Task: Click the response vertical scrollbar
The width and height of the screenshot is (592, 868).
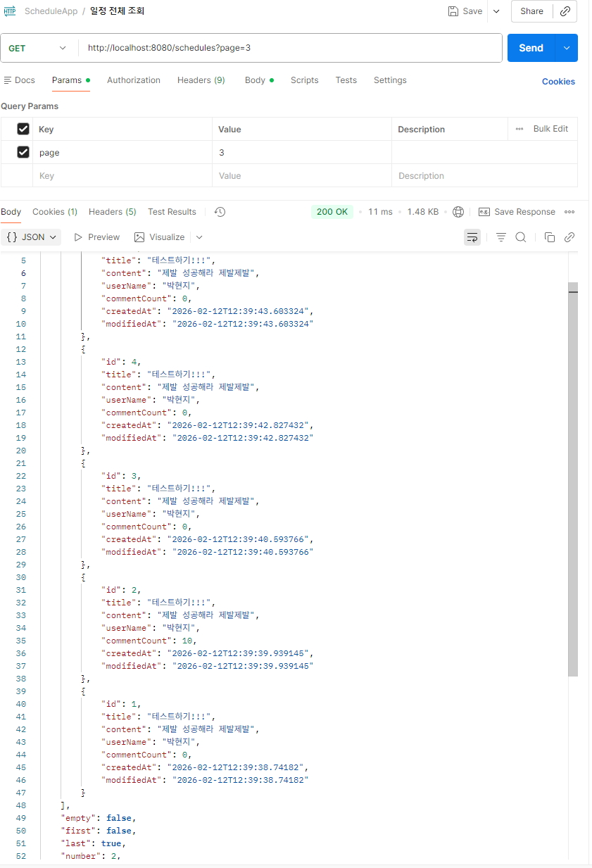Action: pyautogui.click(x=573, y=479)
